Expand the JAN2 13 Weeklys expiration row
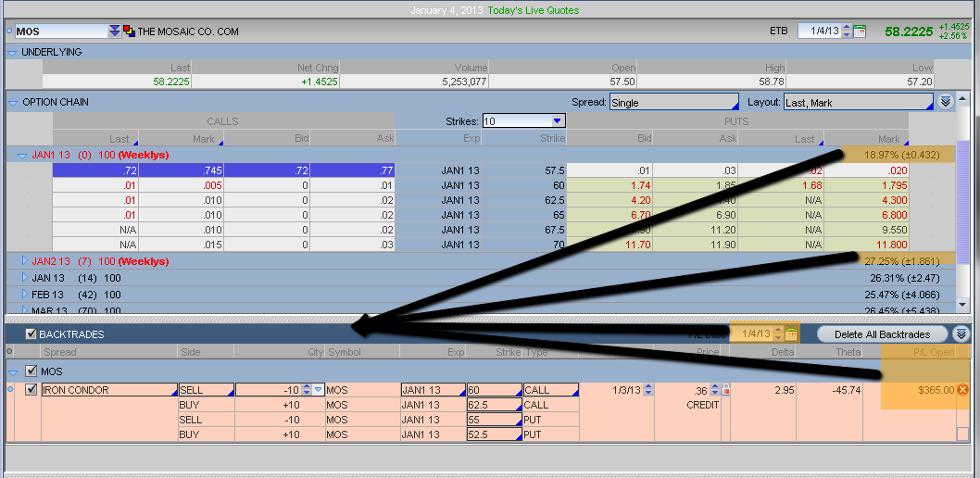Screen dimensions: 980x478 pos(25,261)
